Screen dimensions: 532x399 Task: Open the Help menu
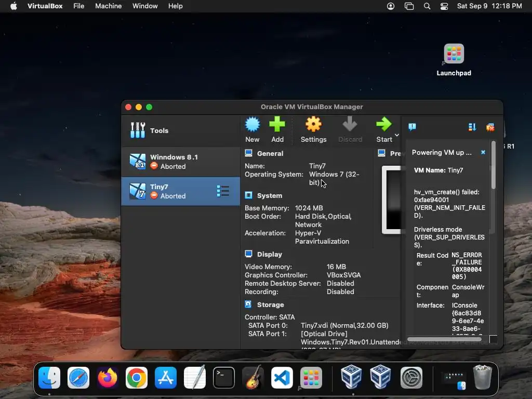176,6
